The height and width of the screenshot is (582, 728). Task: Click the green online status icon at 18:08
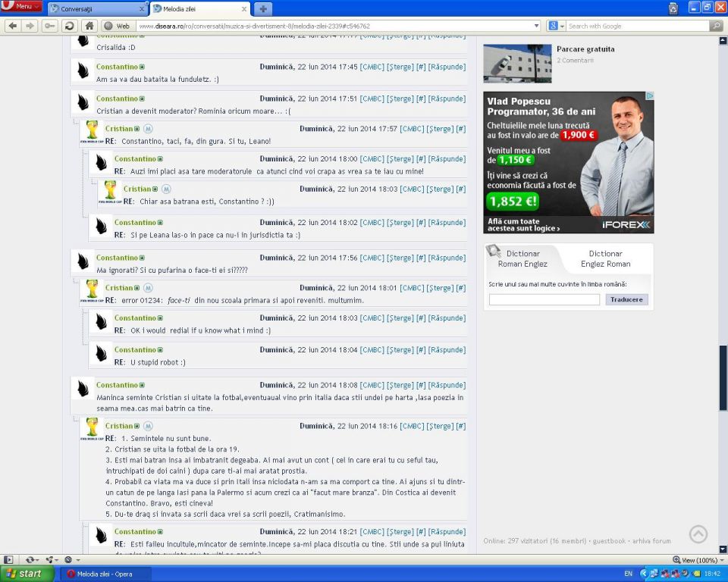[x=142, y=385]
